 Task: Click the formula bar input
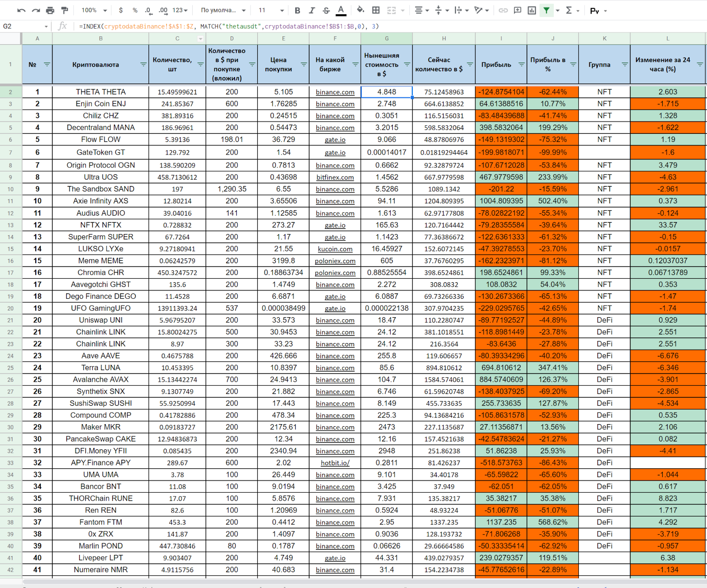(x=389, y=27)
